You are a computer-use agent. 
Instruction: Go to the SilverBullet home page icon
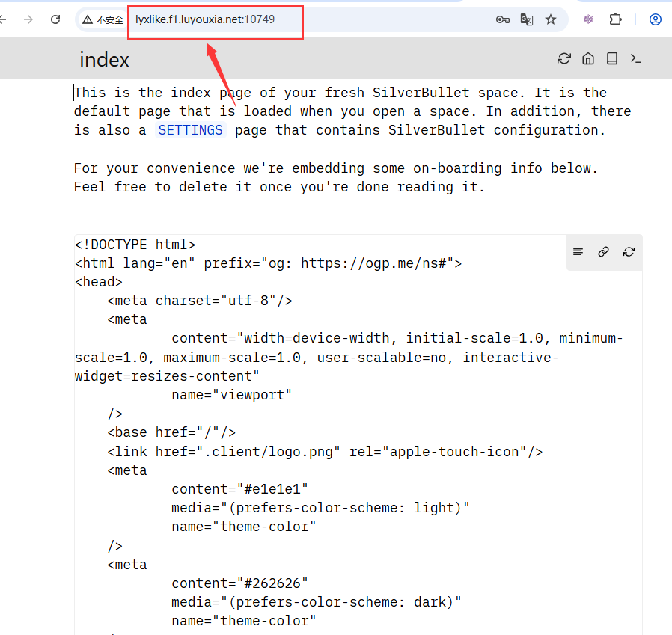588,58
